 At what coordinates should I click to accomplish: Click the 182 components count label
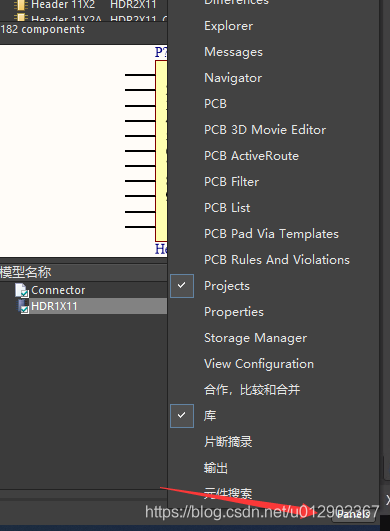42,29
